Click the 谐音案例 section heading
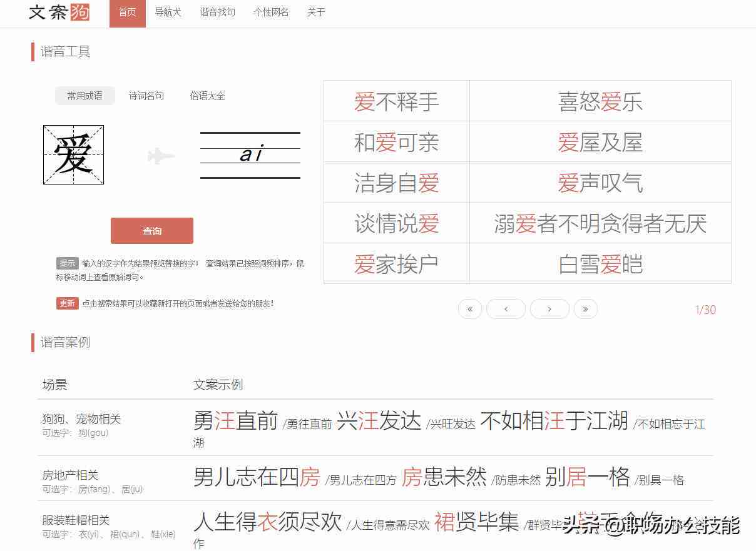This screenshot has height=551, width=756. pyautogui.click(x=66, y=342)
